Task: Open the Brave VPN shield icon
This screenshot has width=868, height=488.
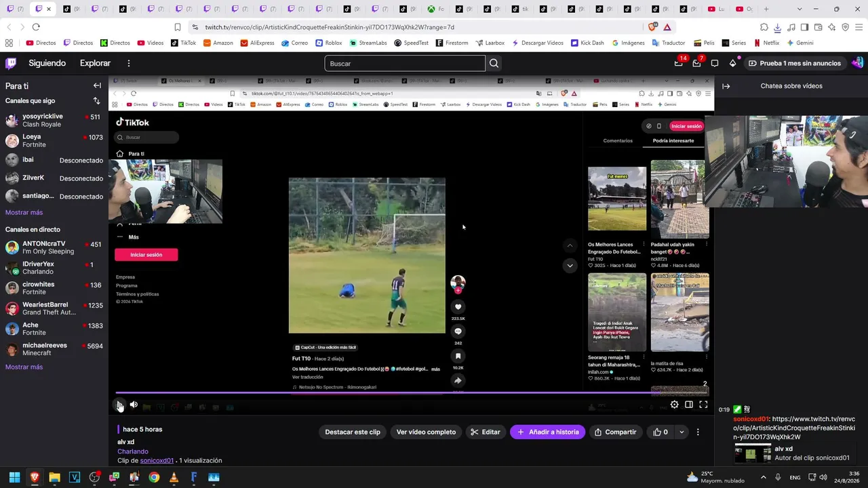Action: (846, 27)
